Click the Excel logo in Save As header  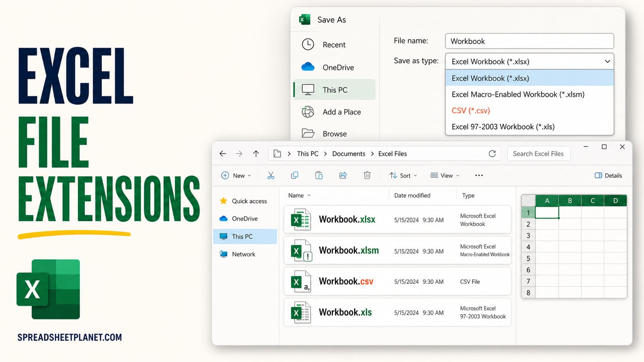point(305,19)
